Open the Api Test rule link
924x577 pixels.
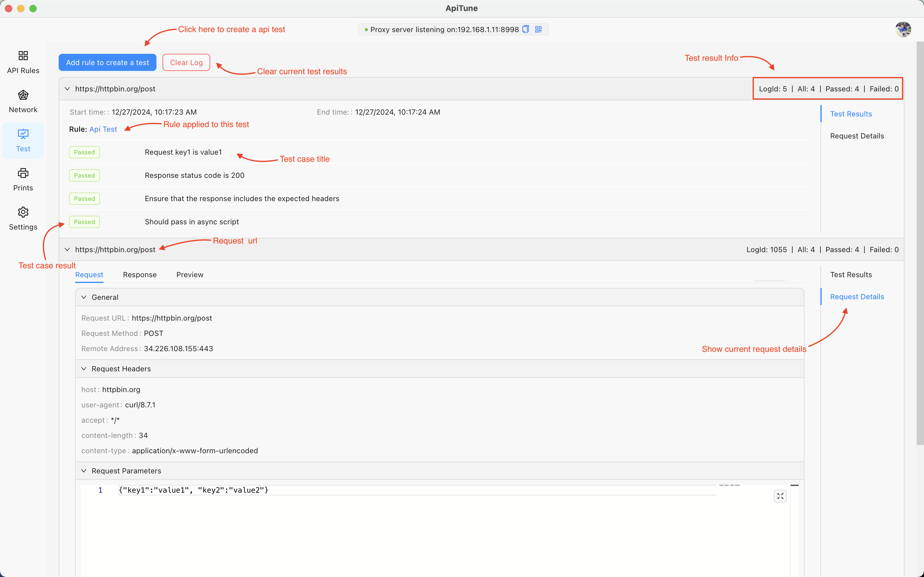pyautogui.click(x=103, y=129)
